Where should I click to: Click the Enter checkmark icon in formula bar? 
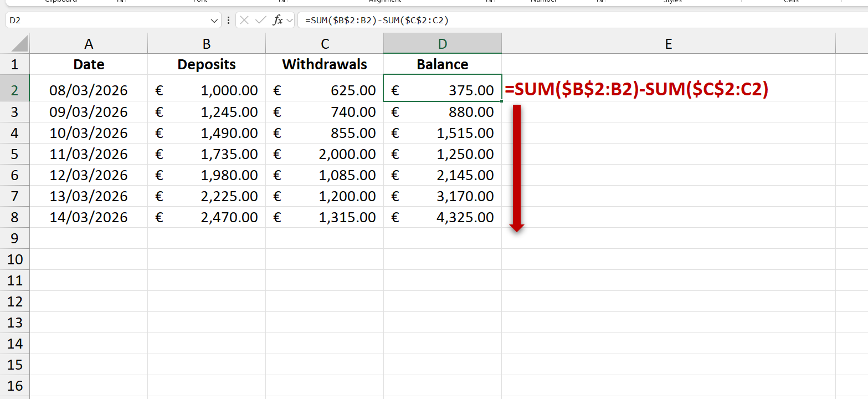261,21
